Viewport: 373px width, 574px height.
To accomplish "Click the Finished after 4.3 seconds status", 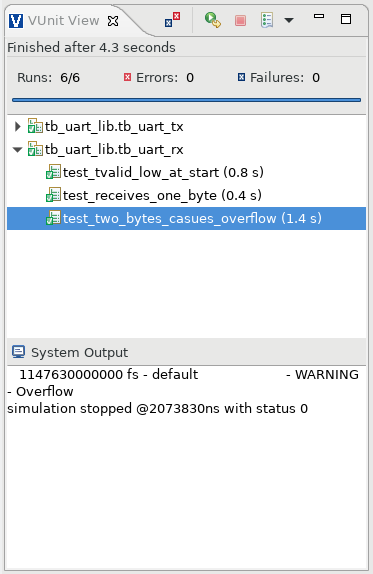I will tap(92, 48).
